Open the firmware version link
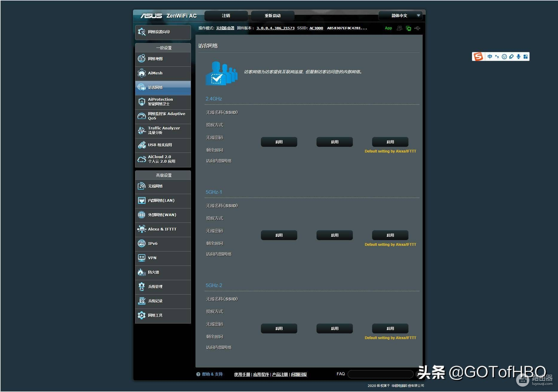Image resolution: width=558 pixels, height=392 pixels. [275, 28]
